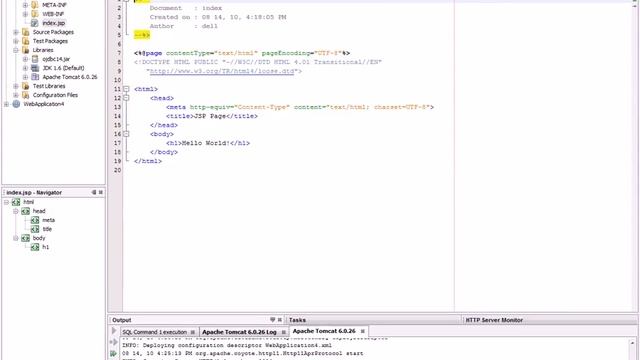Click the Output panel title

[x=122, y=320]
